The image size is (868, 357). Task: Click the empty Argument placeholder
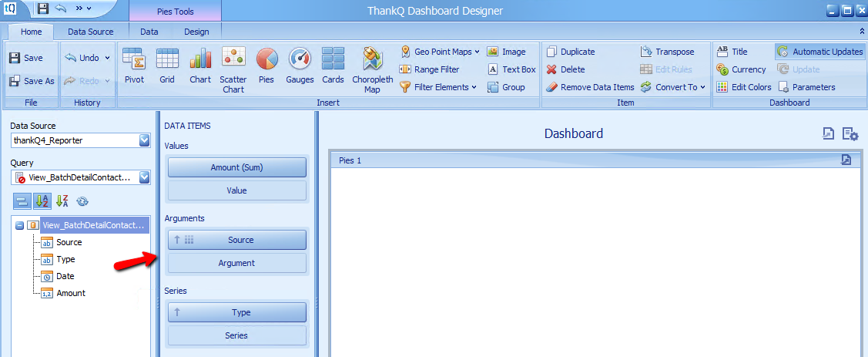pyautogui.click(x=237, y=263)
